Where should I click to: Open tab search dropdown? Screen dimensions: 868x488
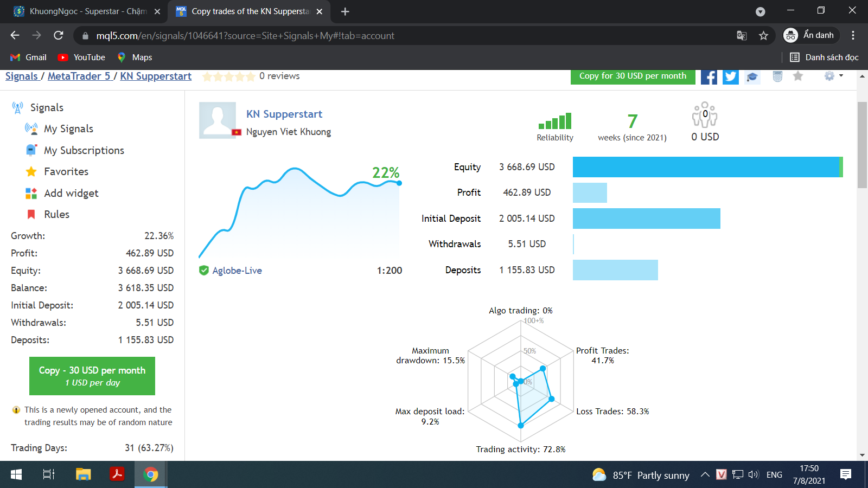[x=760, y=11]
